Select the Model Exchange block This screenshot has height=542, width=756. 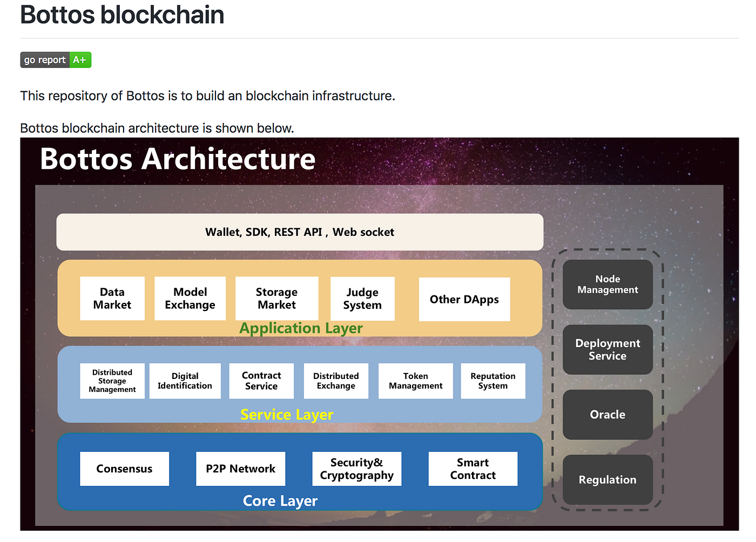click(190, 298)
